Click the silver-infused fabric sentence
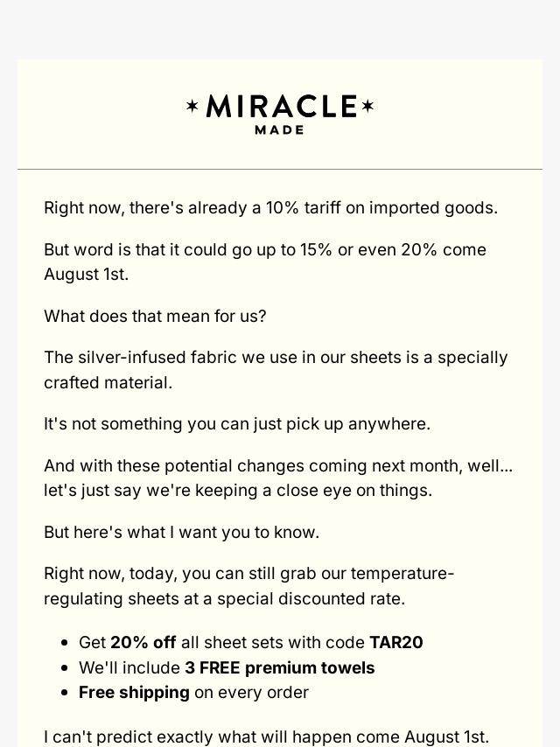This screenshot has width=560, height=747. (x=276, y=370)
